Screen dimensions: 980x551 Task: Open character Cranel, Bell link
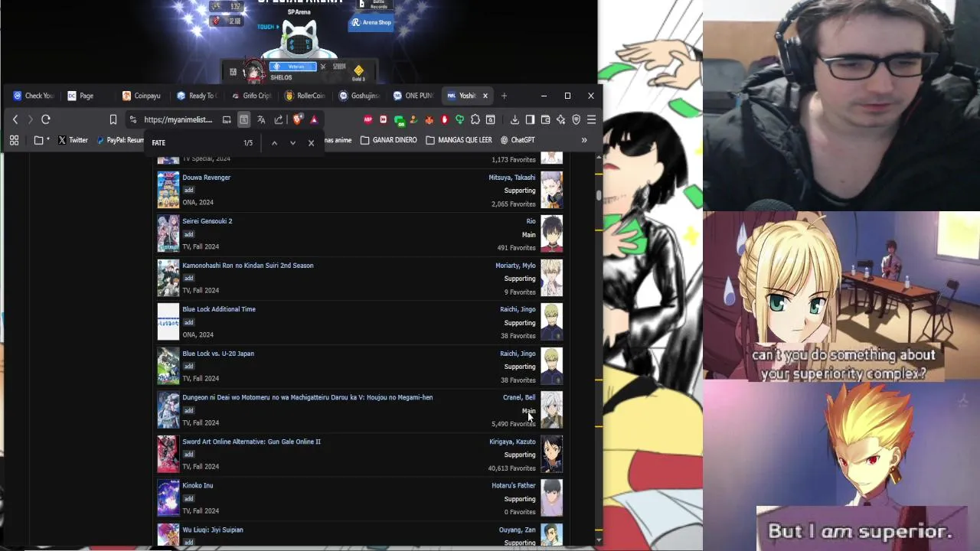click(x=519, y=397)
